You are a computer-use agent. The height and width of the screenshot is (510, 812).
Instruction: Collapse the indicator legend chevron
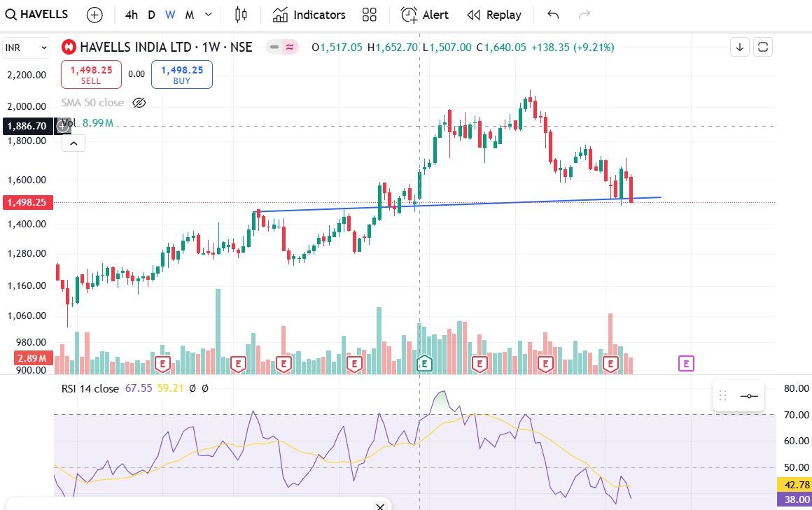(73, 143)
